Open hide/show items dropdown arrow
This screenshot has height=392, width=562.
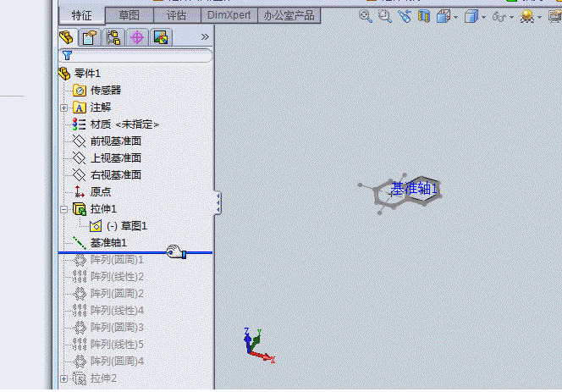click(511, 17)
